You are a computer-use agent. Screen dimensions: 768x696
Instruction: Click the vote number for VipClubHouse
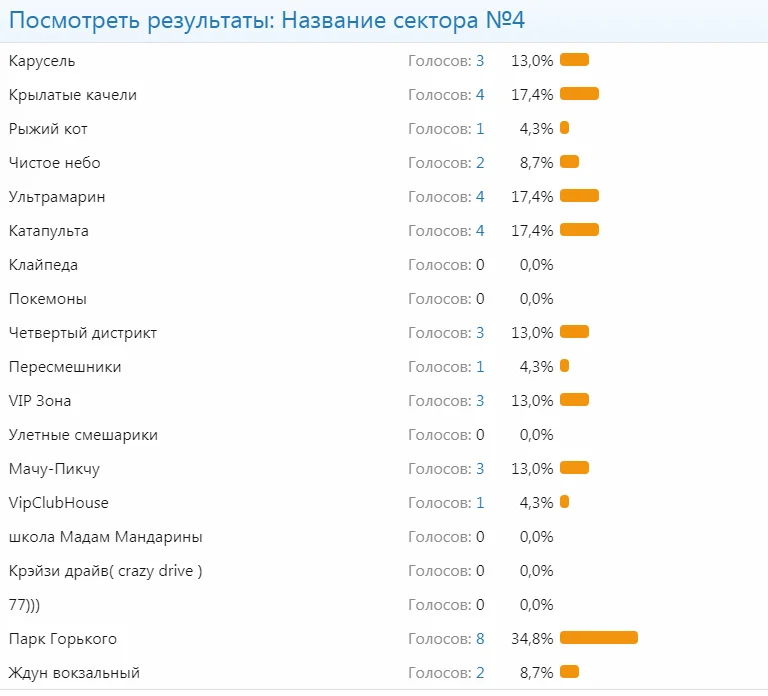tap(480, 503)
